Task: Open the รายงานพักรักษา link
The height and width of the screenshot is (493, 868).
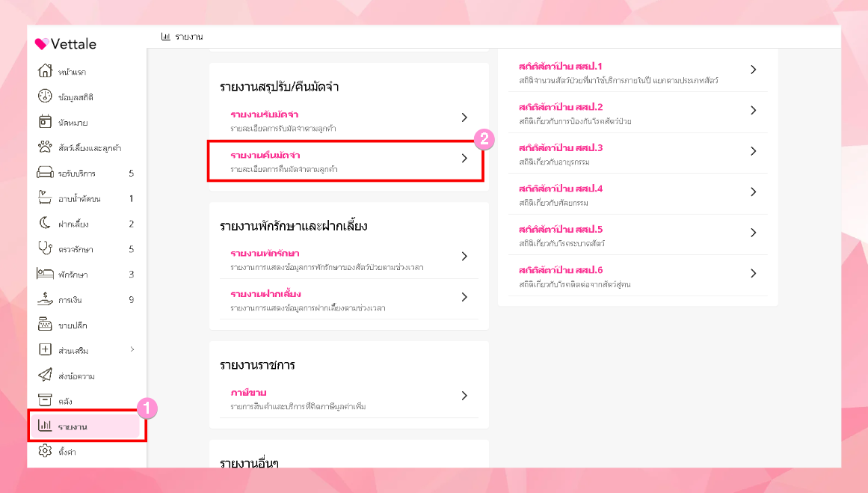Action: pyautogui.click(x=265, y=253)
